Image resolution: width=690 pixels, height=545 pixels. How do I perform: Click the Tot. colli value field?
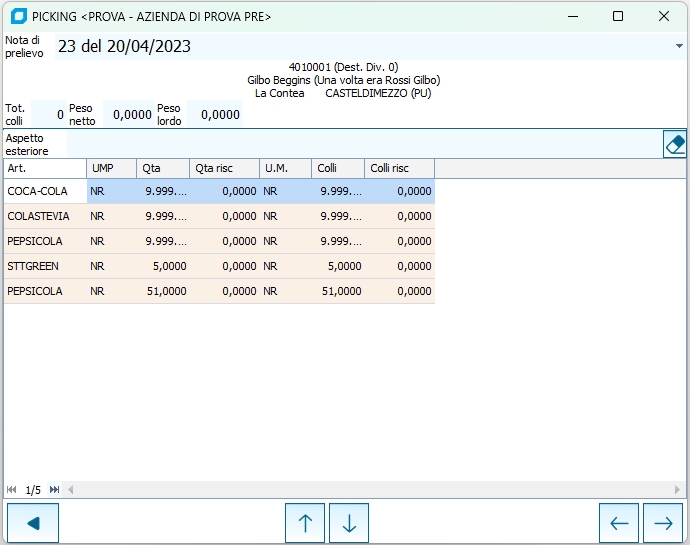pos(48,115)
